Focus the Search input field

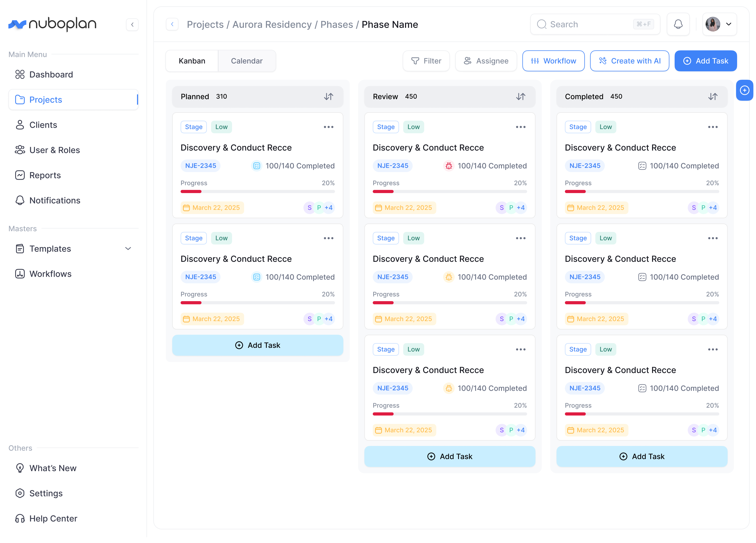(x=588, y=24)
